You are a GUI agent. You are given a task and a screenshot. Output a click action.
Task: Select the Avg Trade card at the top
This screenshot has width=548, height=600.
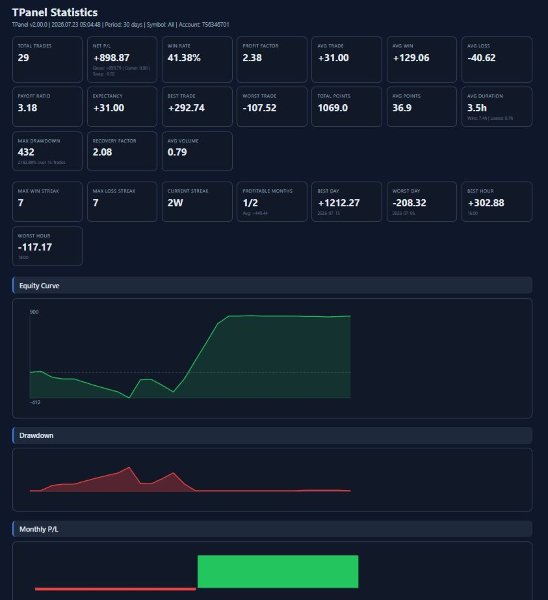click(x=346, y=59)
